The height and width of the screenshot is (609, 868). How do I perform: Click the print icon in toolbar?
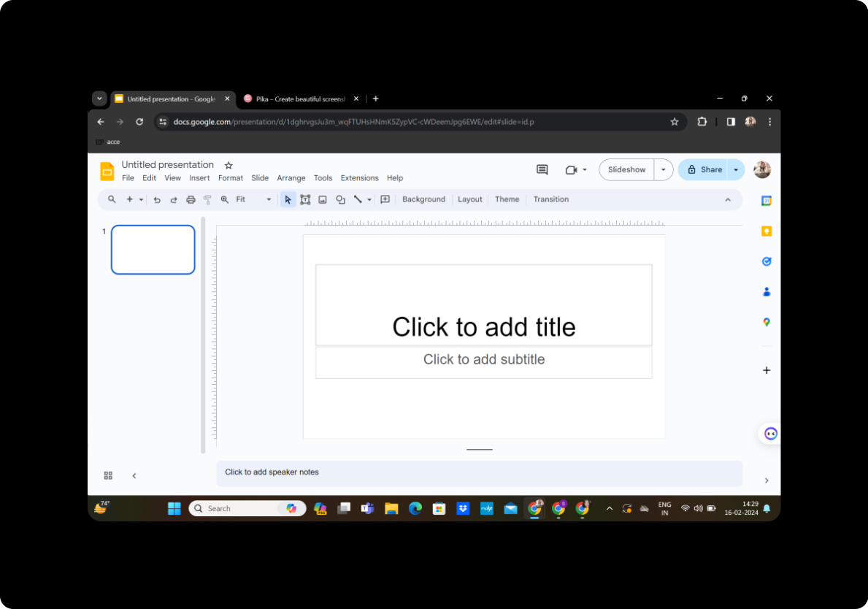pyautogui.click(x=191, y=200)
